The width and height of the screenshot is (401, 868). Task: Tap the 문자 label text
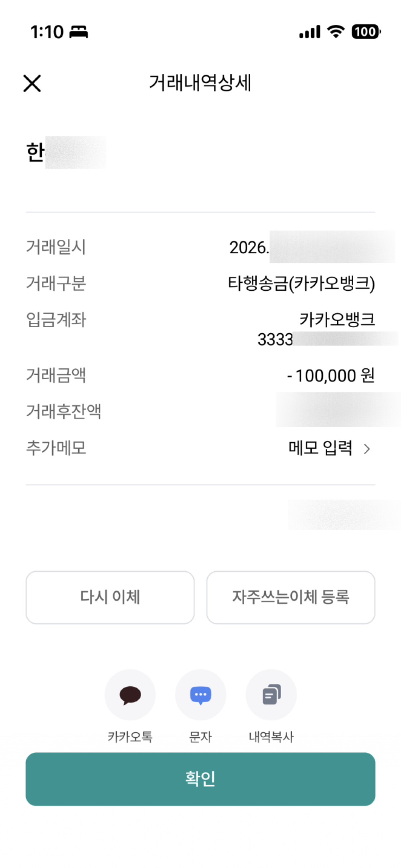tap(200, 737)
